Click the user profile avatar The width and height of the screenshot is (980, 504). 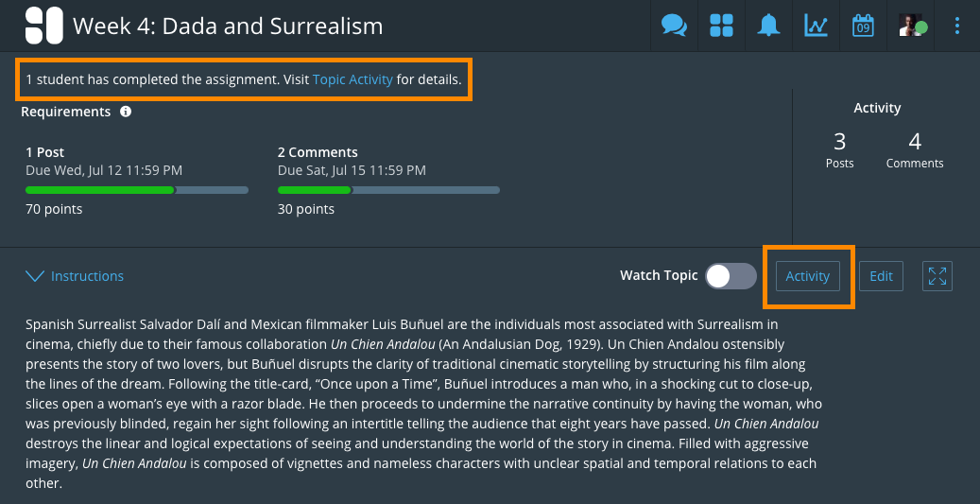click(x=912, y=26)
